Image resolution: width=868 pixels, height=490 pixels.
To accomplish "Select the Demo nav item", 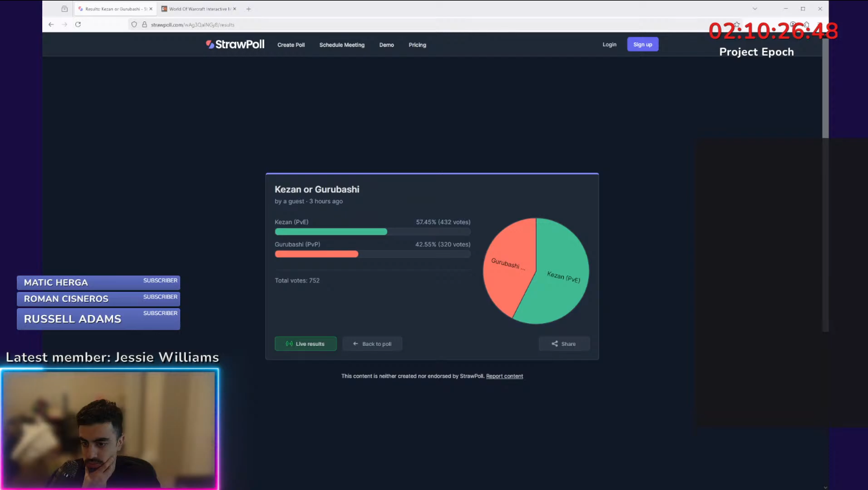I will pos(386,45).
